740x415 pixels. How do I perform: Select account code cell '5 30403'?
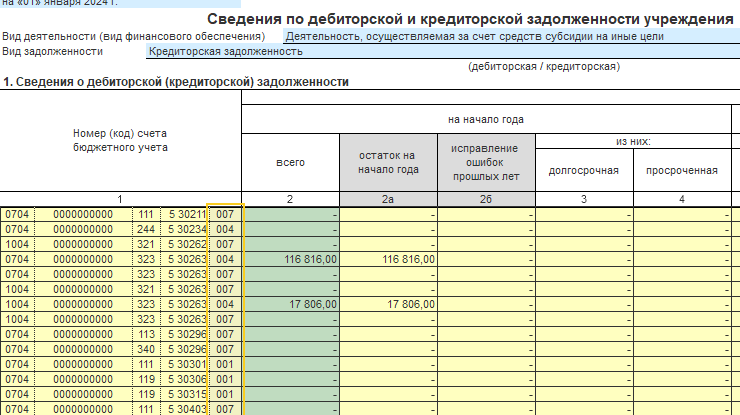coord(184,409)
